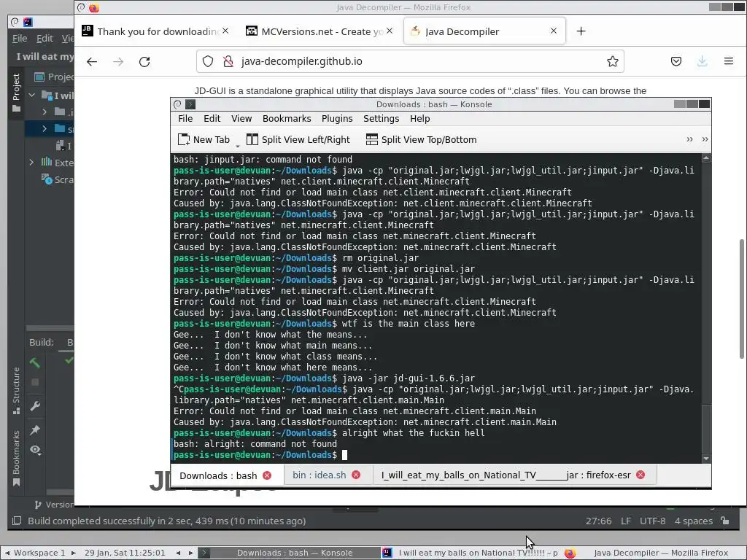Click the terminal prompt input line
This screenshot has width=747, height=560.
tap(436, 455)
